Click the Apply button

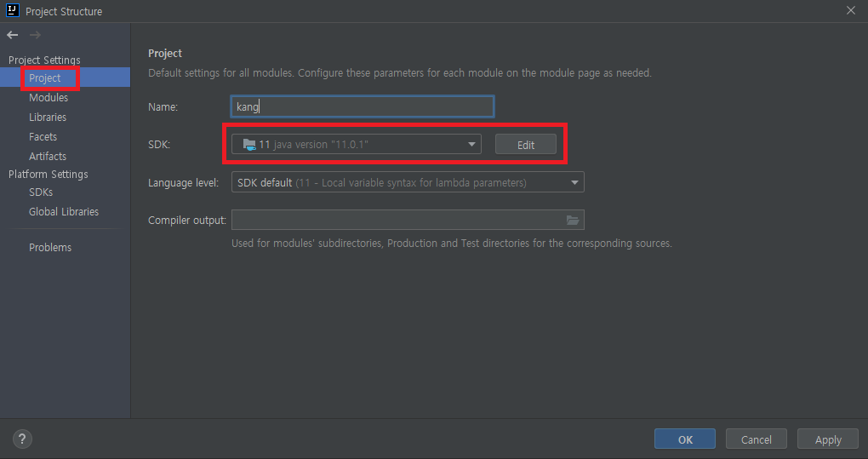[x=828, y=439]
